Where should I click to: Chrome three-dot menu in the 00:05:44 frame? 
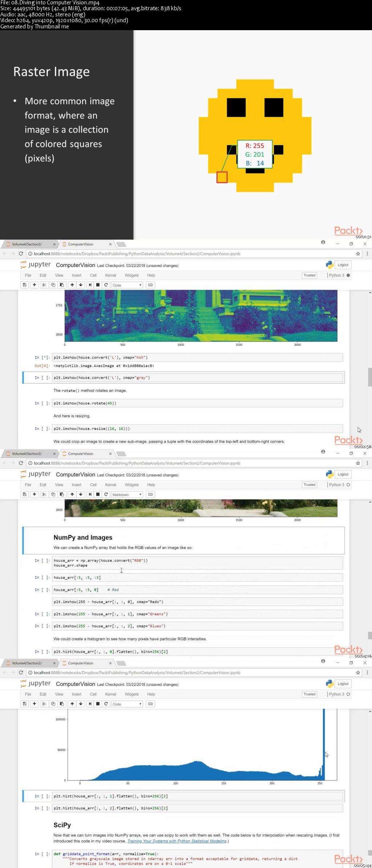pos(367,672)
